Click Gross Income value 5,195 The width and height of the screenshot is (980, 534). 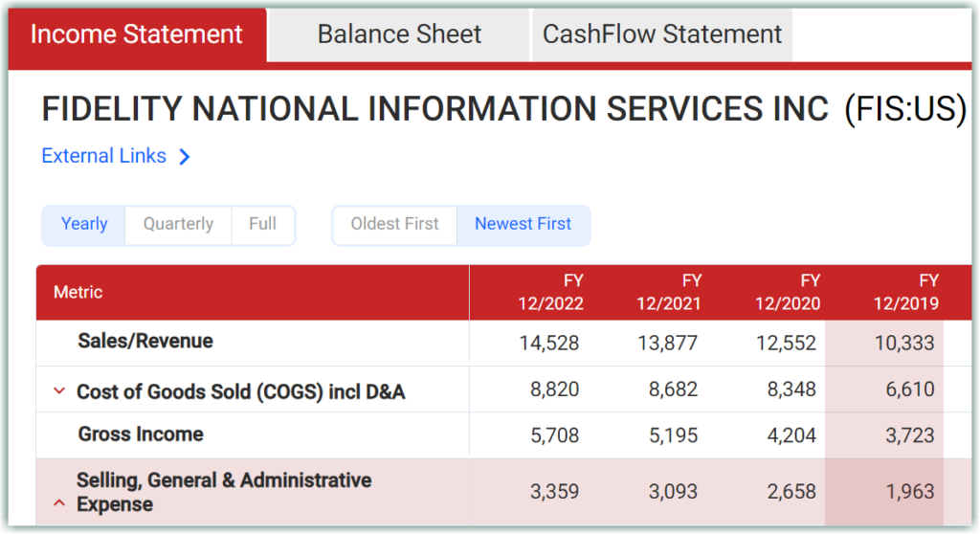(673, 435)
